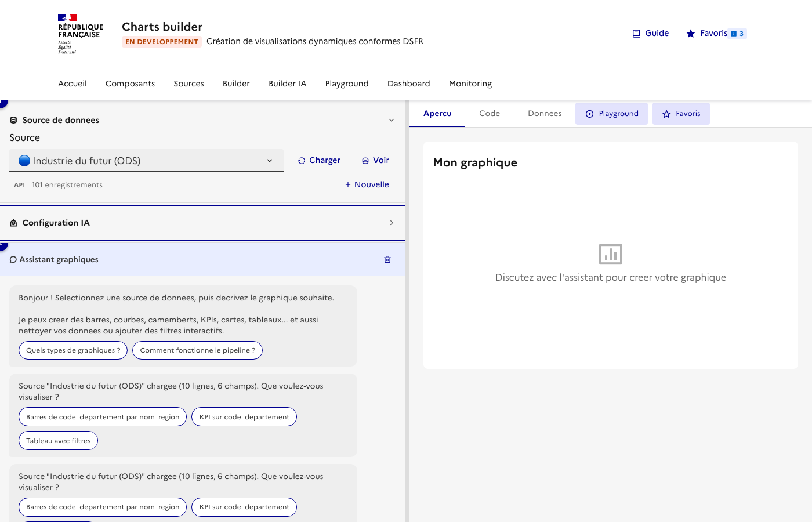The height and width of the screenshot is (522, 812).
Task: Collapse the Source de donnees panel
Action: 391,120
